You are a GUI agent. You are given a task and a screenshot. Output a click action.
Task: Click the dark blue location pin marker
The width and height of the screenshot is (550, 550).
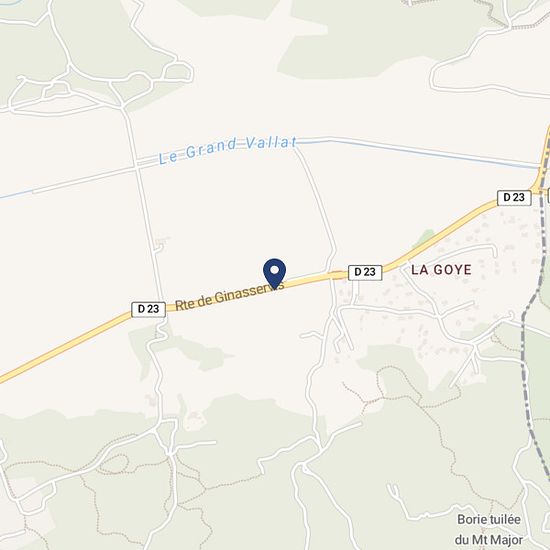coord(274,274)
